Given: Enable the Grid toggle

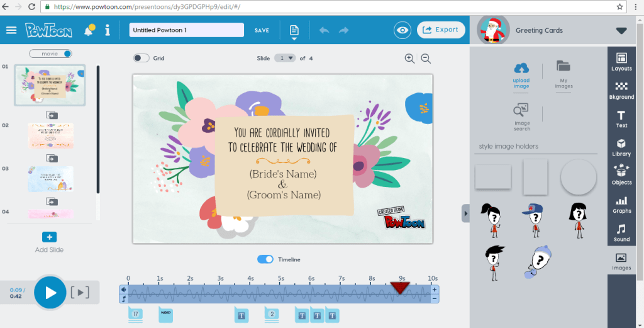Looking at the screenshot, I should coord(141,59).
